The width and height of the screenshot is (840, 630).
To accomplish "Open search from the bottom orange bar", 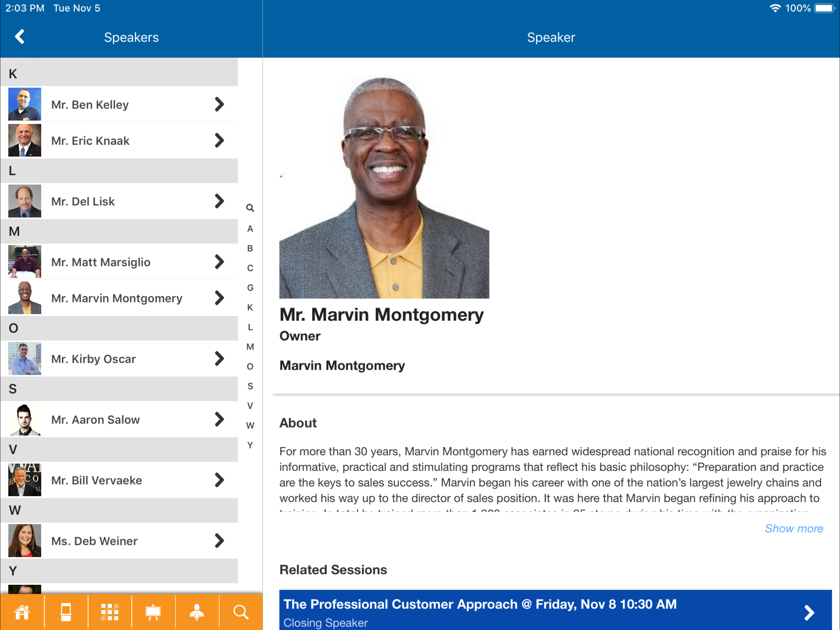I will tap(241, 612).
